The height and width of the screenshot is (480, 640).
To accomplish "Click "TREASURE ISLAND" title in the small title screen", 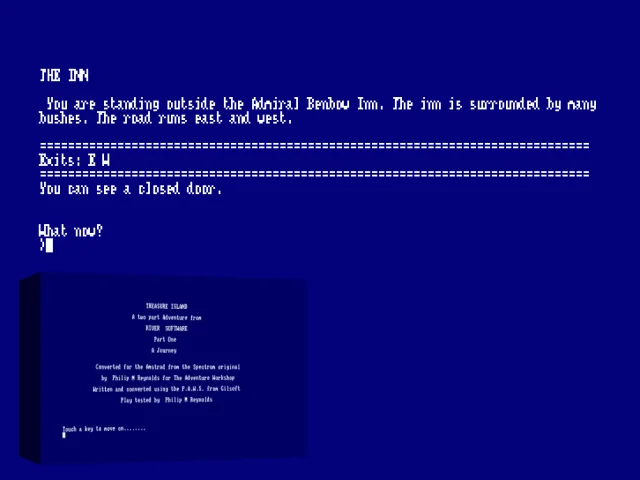I will tap(167, 306).
